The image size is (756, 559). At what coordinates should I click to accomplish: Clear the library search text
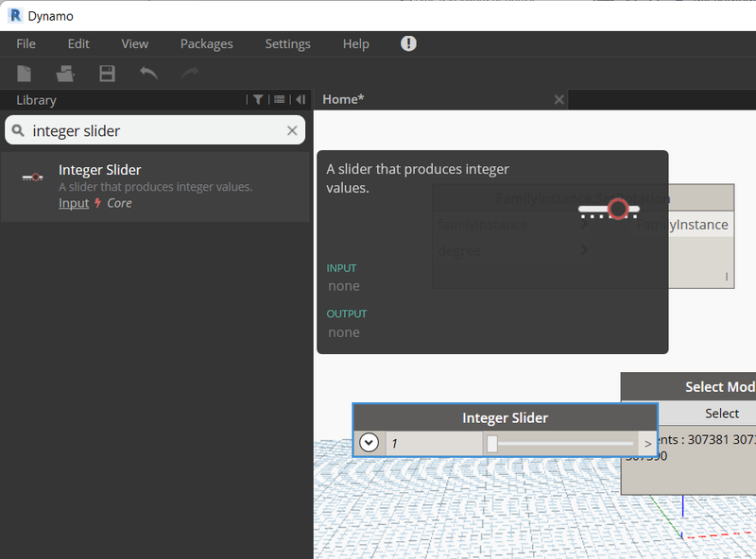(292, 130)
